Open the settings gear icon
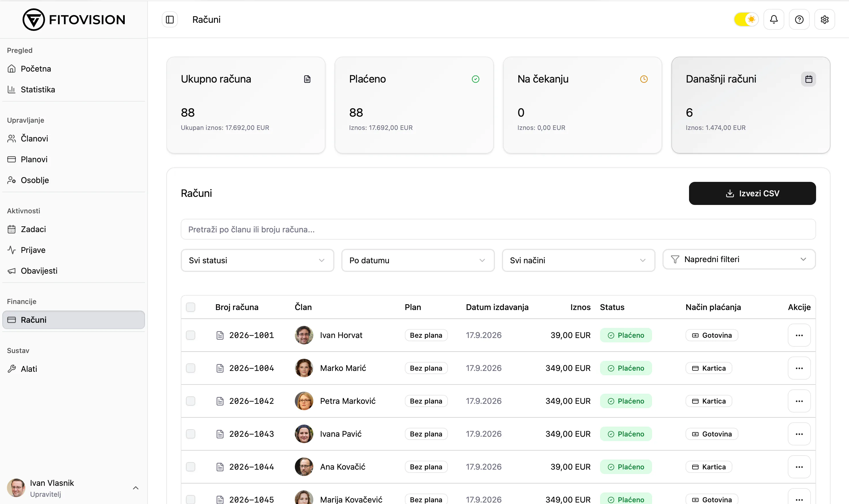This screenshot has width=849, height=504. pyautogui.click(x=824, y=19)
